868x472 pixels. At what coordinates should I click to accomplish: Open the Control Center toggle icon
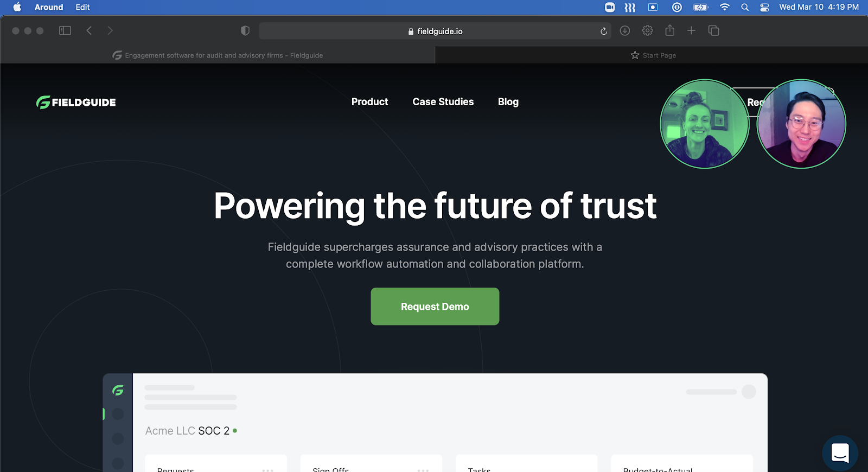(x=764, y=7)
